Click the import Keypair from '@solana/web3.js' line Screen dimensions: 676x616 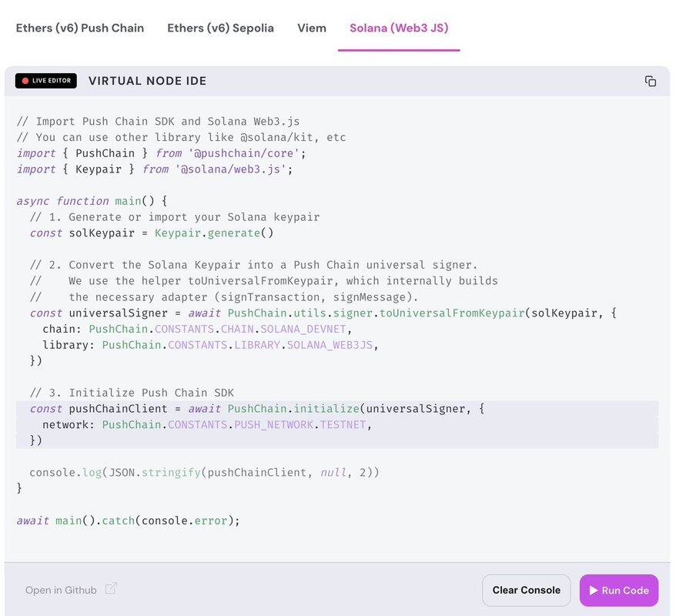[154, 169]
